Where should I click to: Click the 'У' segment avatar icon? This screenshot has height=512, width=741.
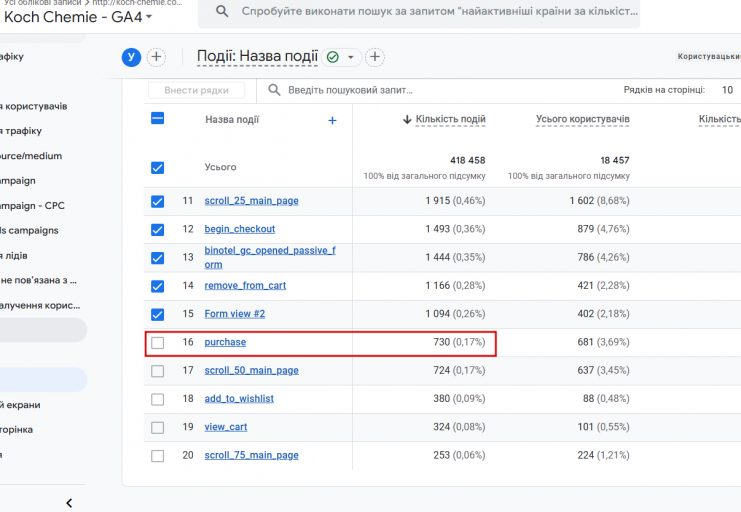131,57
